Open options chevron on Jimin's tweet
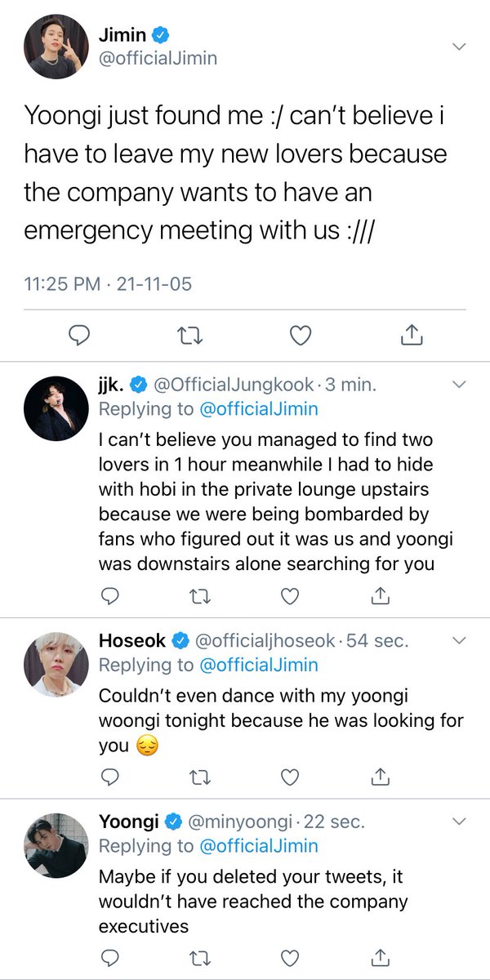490x980 pixels. (460, 47)
